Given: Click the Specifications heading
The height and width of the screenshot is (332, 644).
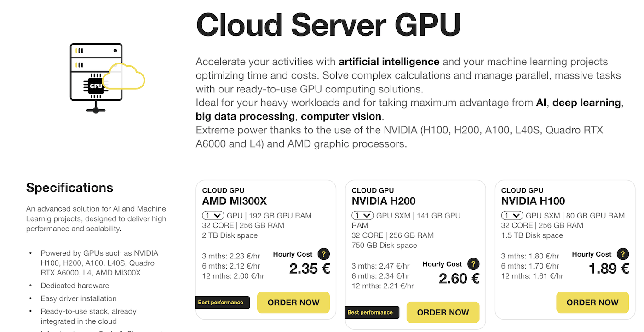Looking at the screenshot, I should tap(69, 188).
